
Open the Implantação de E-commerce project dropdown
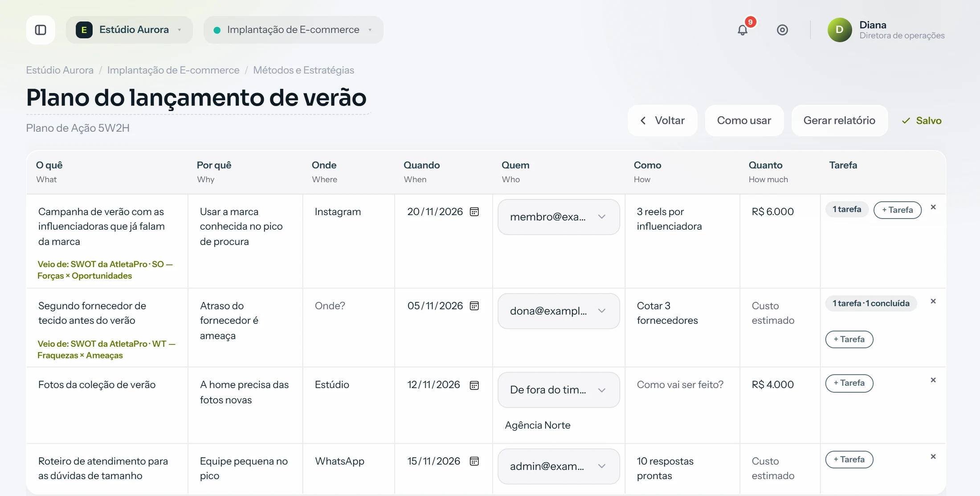coord(293,30)
